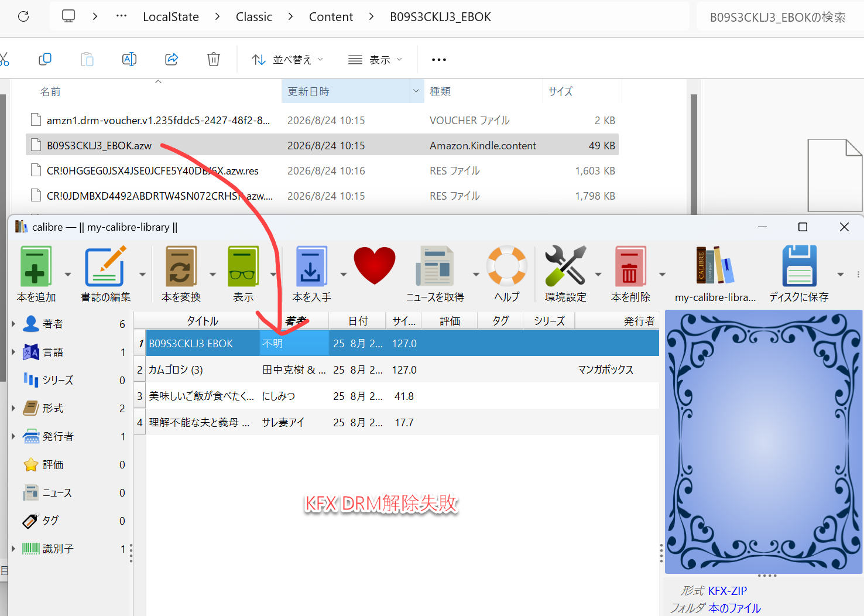Image resolution: width=864 pixels, height=616 pixels.
Task: Open the 本を追加 dropdown arrow
Action: 68,274
